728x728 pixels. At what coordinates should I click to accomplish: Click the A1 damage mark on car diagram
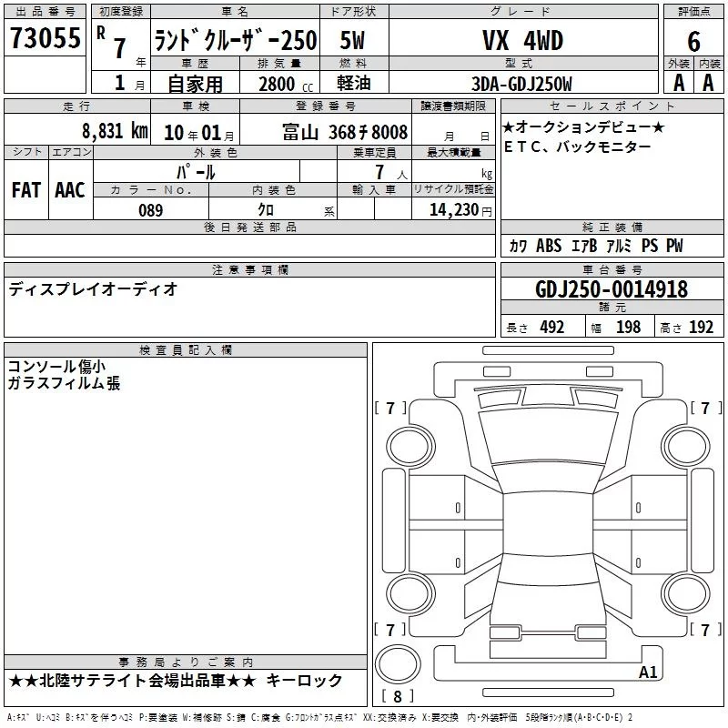pyautogui.click(x=648, y=672)
